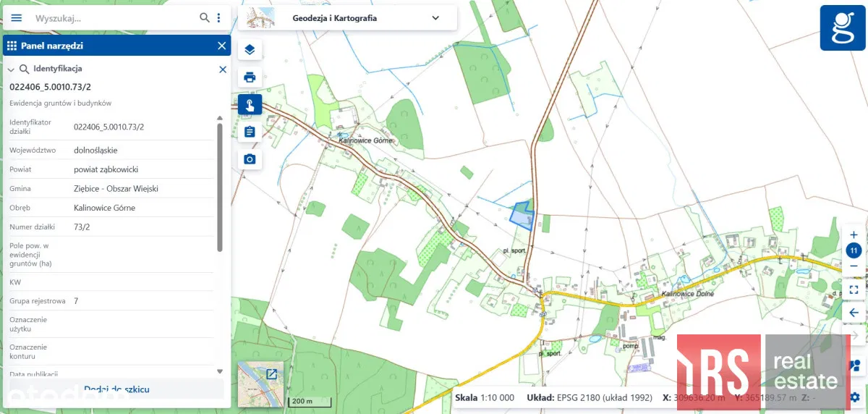Open map settings gear icon
This screenshot has height=414, width=868.
point(855,397)
